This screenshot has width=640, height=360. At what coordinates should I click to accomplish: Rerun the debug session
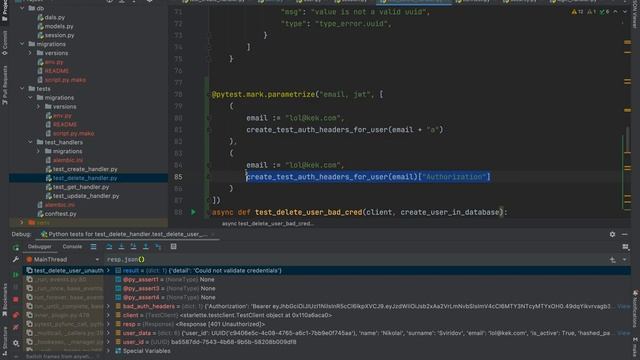[x=16, y=247]
